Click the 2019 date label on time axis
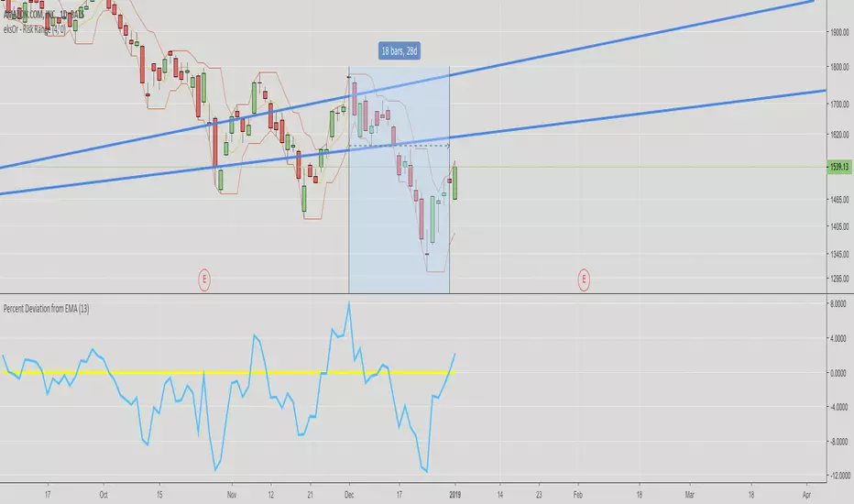Image resolution: width=854 pixels, height=504 pixels. [455, 495]
